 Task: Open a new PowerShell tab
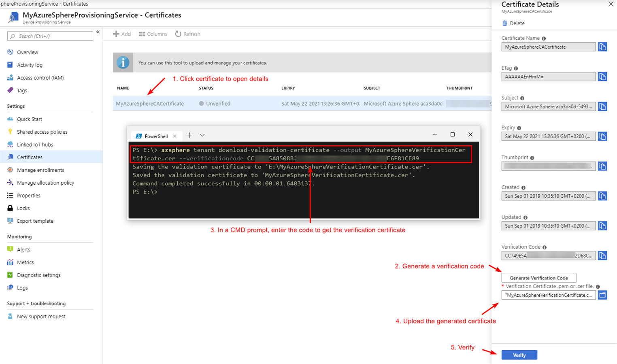click(x=189, y=135)
